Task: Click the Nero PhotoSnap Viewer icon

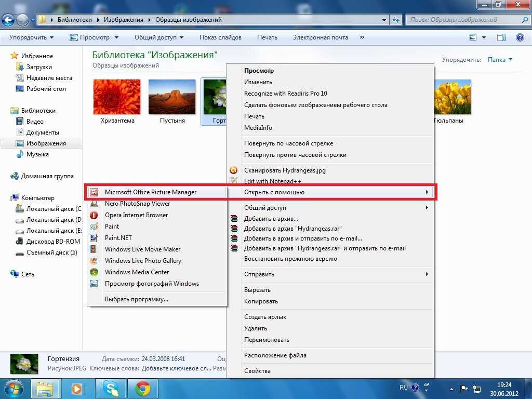Action: click(94, 204)
